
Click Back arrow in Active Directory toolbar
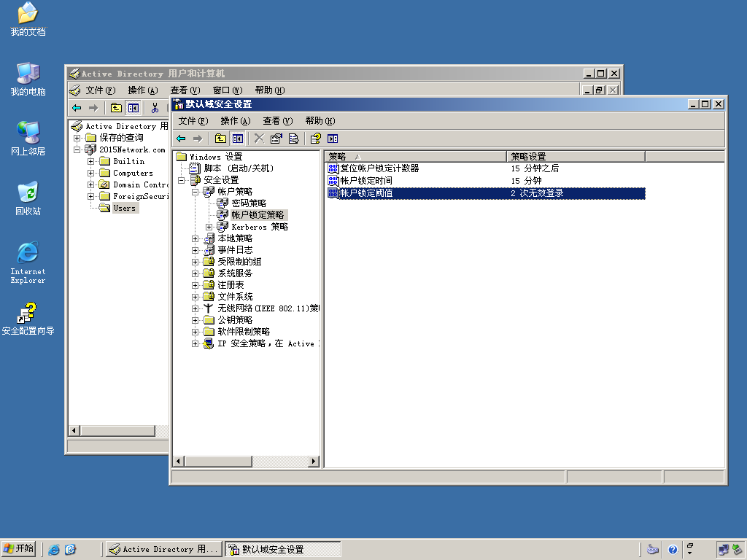(77, 108)
